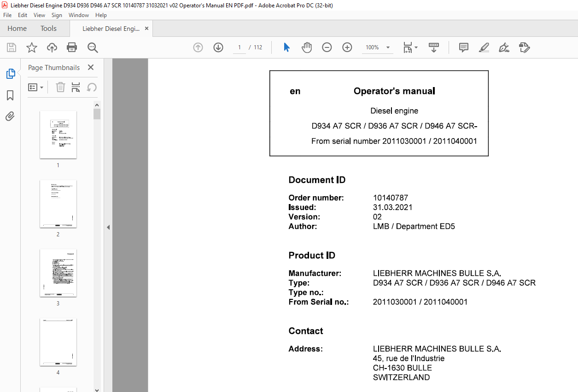Click address line CH-1630 BULLE
The width and height of the screenshot is (578, 392).
[403, 368]
